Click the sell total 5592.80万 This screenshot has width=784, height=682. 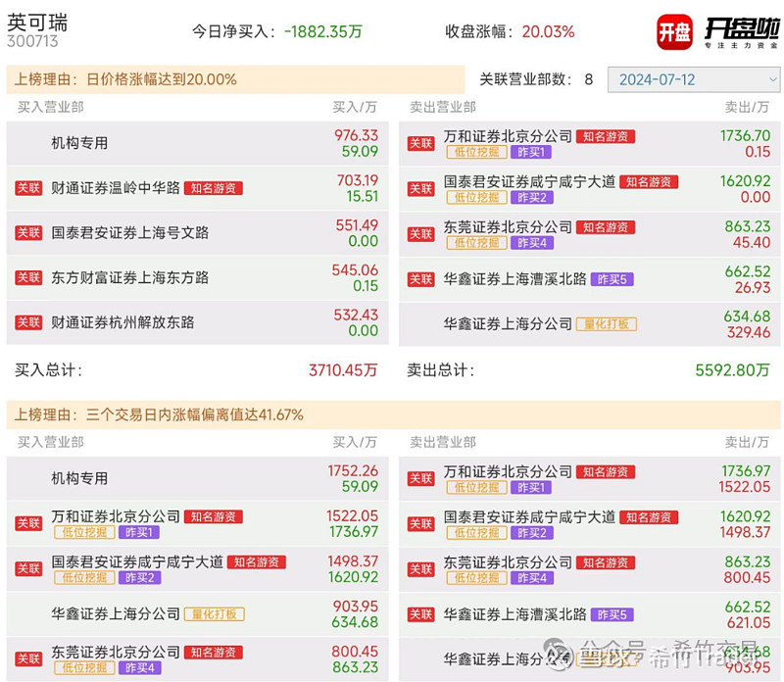pyautogui.click(x=732, y=370)
